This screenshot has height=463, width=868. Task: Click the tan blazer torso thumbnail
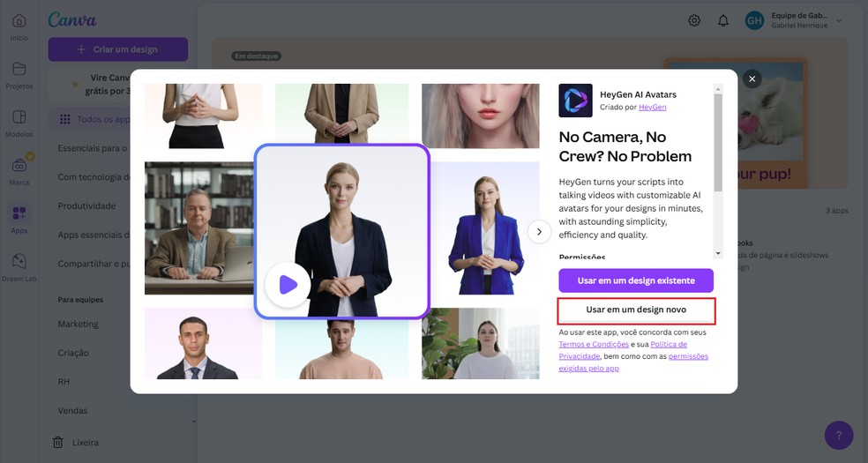341,114
